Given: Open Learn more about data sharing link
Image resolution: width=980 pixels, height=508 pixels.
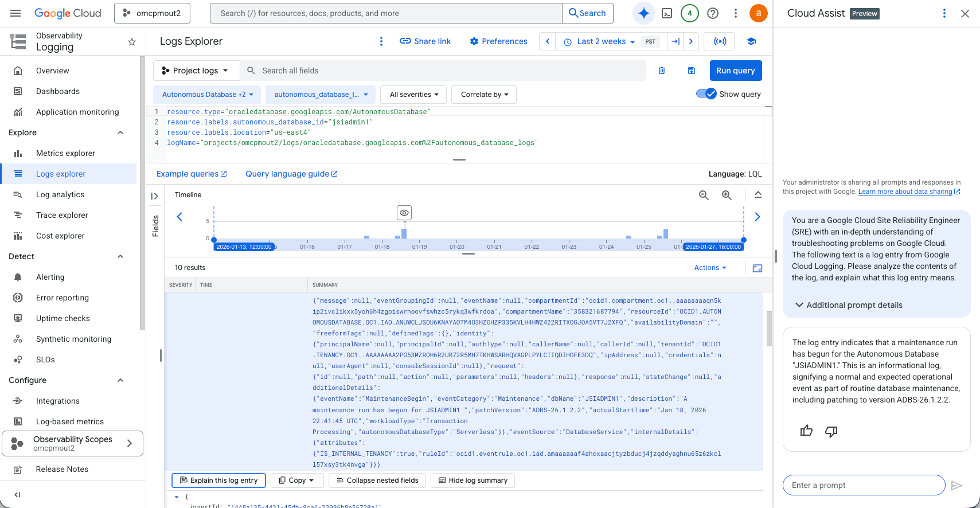Looking at the screenshot, I should point(909,192).
